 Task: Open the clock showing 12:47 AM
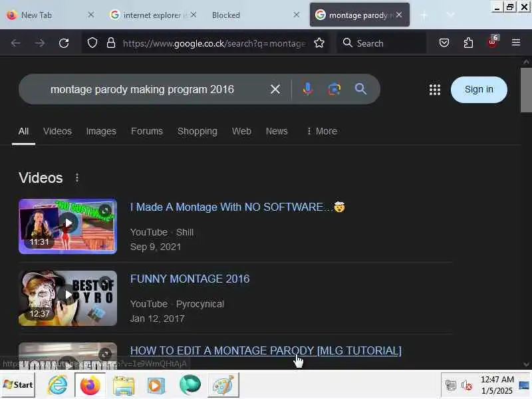pyautogui.click(x=497, y=385)
